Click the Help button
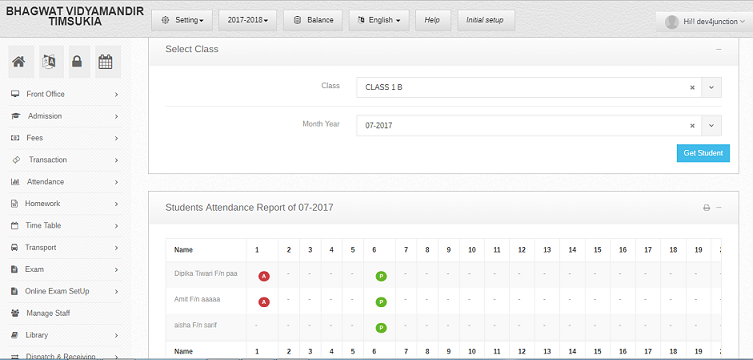The height and width of the screenshot is (360, 753). 433,20
